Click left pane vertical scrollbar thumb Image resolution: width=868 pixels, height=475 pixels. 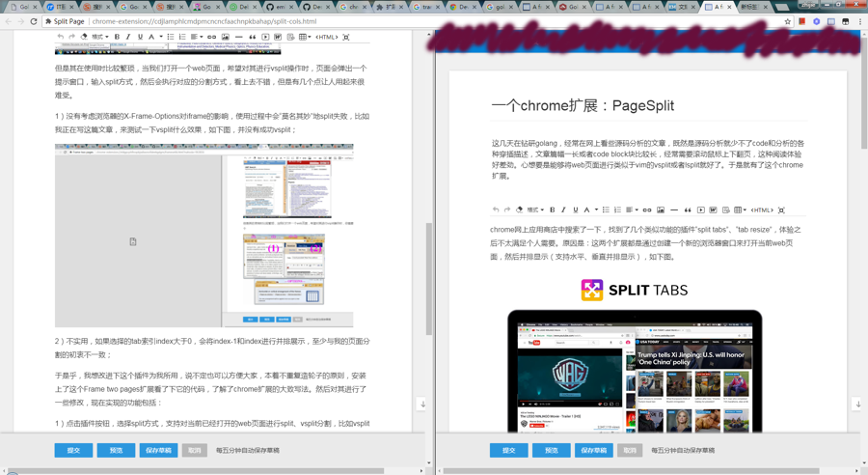click(429, 279)
